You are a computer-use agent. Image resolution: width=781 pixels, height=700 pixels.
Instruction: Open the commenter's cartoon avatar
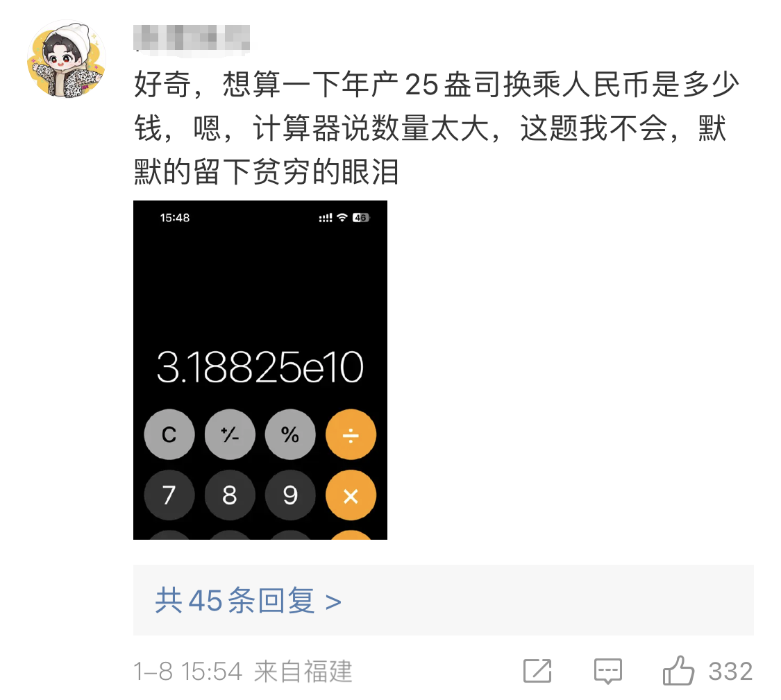[x=66, y=59]
